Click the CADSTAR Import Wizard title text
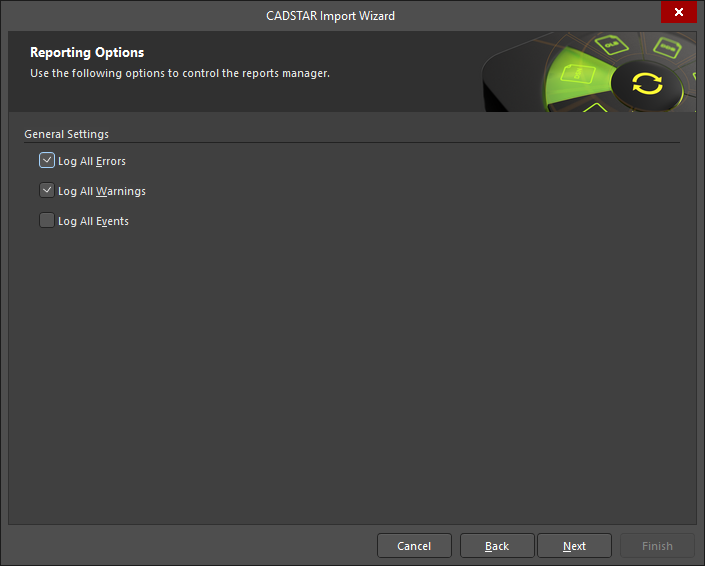 tap(330, 16)
